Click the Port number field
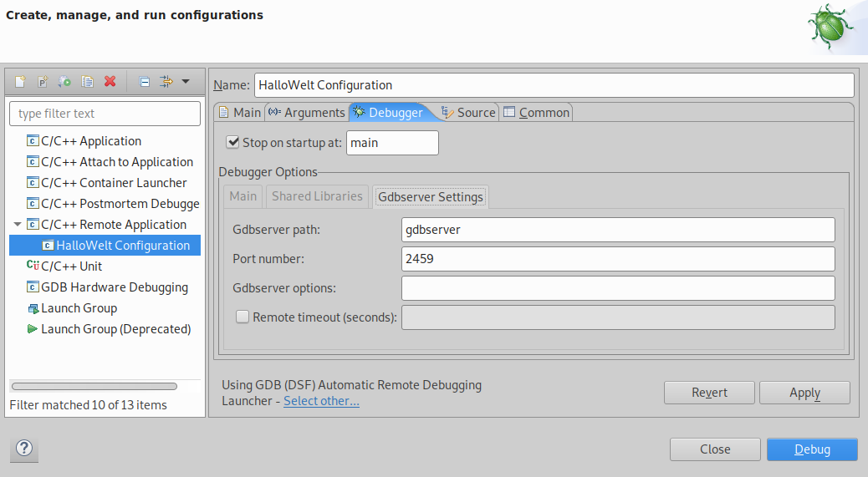 pyautogui.click(x=618, y=259)
